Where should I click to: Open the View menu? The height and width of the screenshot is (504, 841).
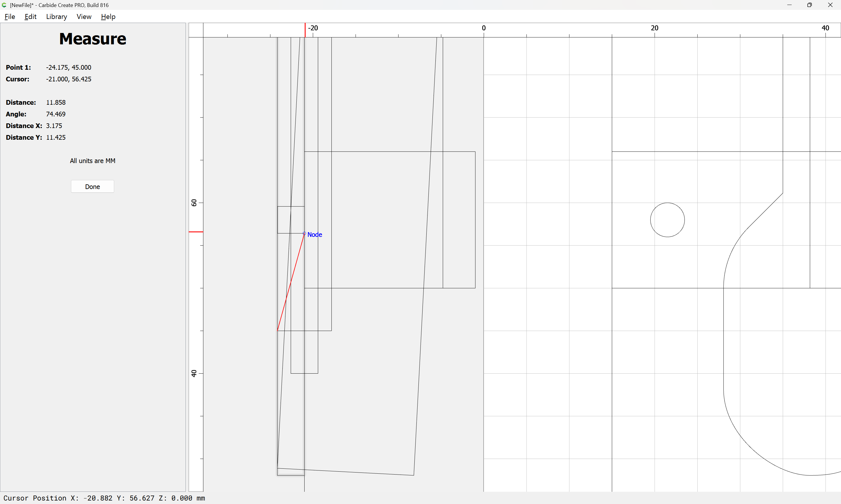pyautogui.click(x=84, y=17)
